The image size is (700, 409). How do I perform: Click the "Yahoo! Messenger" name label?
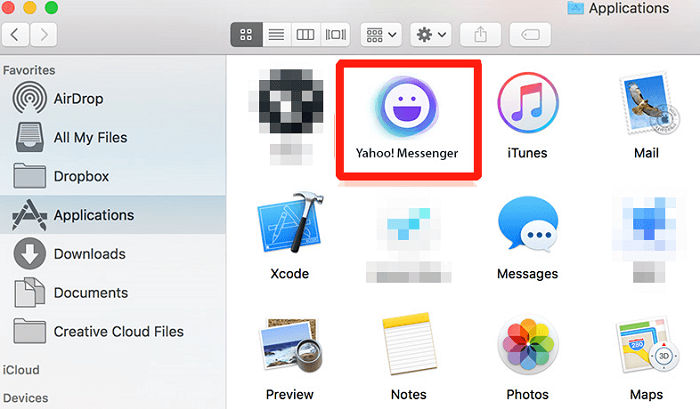pyautogui.click(x=407, y=153)
